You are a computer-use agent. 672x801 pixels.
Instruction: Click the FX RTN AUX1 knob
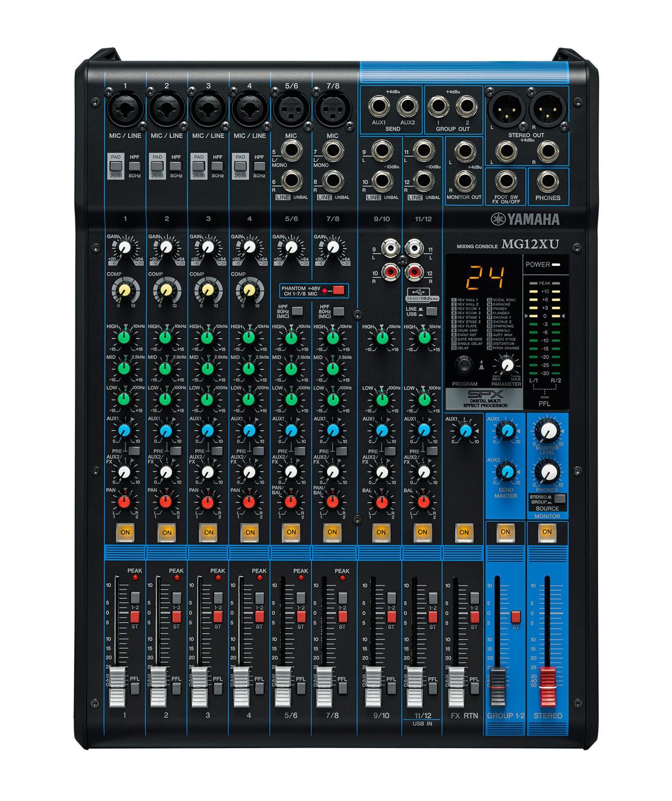coord(465,430)
